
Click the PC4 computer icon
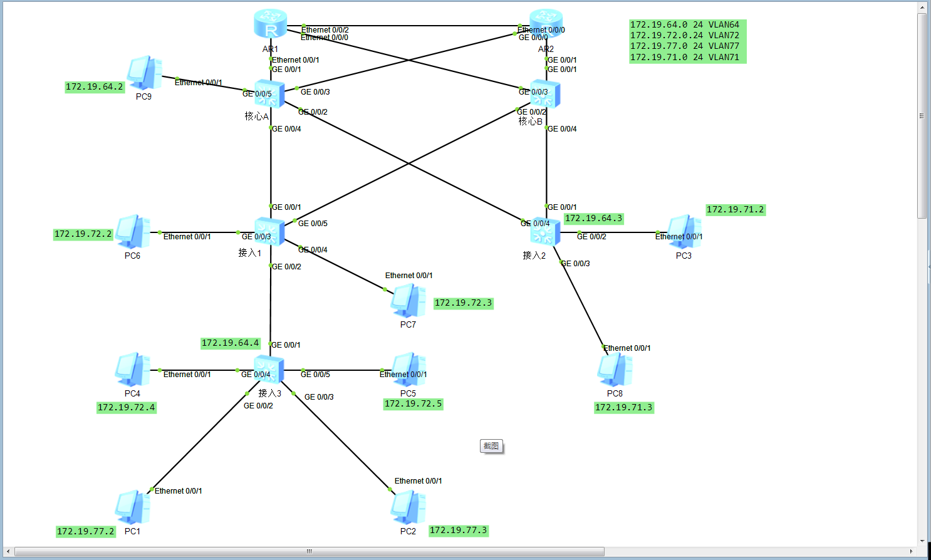click(x=133, y=370)
